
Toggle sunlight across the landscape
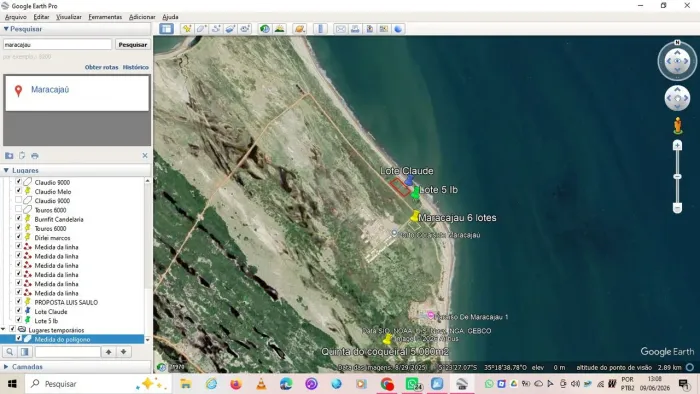point(279,29)
